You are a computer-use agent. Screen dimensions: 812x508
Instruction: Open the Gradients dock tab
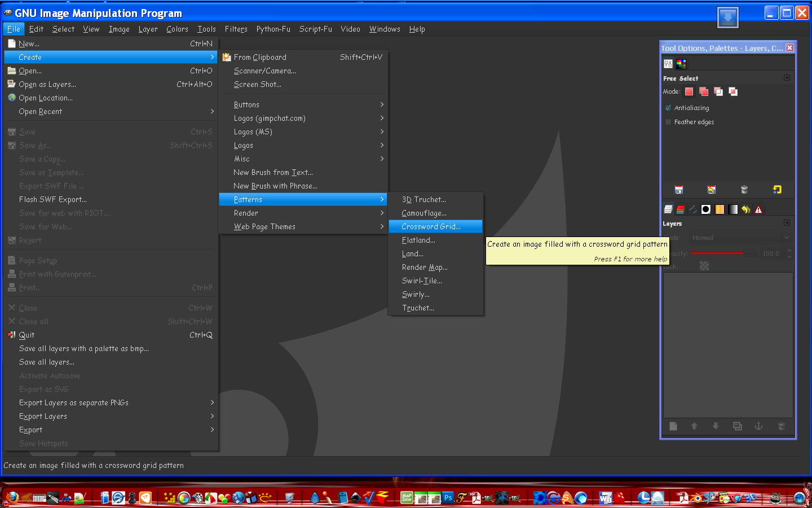(732, 209)
